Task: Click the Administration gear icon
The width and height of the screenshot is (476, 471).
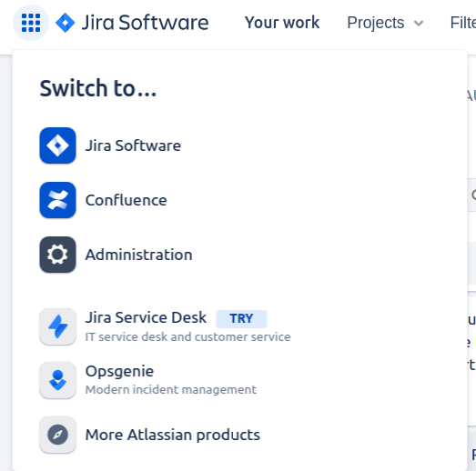Action: [57, 255]
